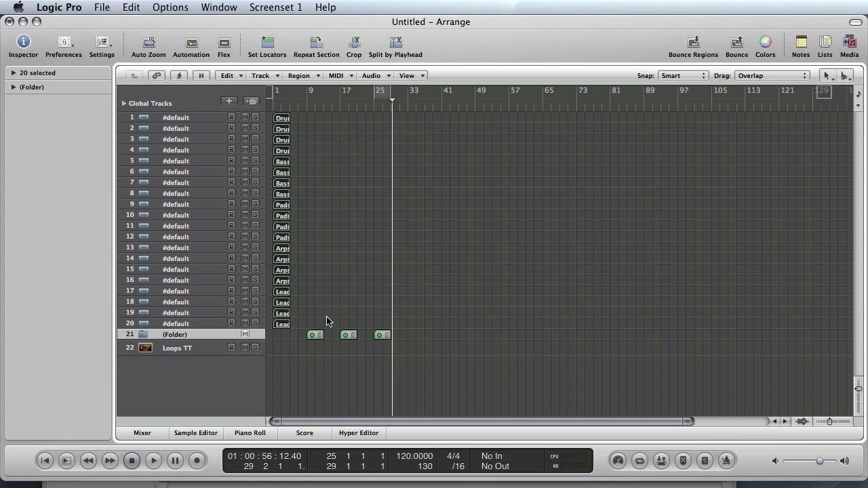Click the vertical zoom slider
This screenshot has height=488, width=868.
coord(858,388)
